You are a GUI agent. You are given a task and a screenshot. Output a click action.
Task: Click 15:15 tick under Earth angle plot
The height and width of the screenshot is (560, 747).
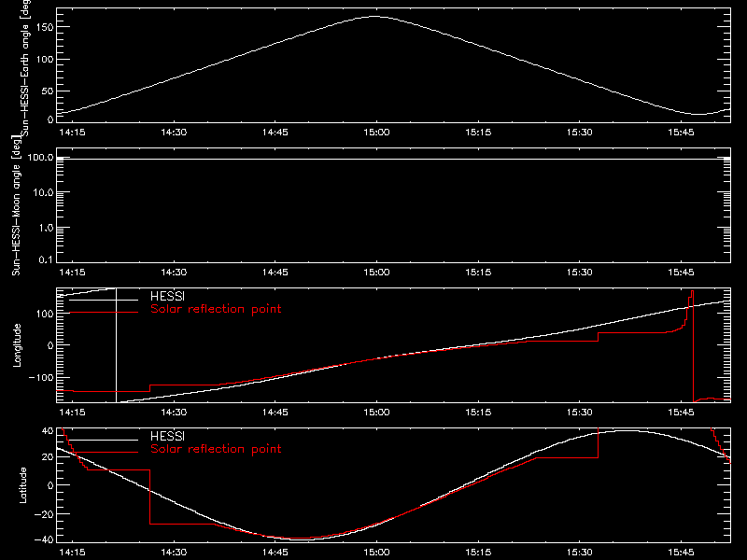pyautogui.click(x=478, y=133)
